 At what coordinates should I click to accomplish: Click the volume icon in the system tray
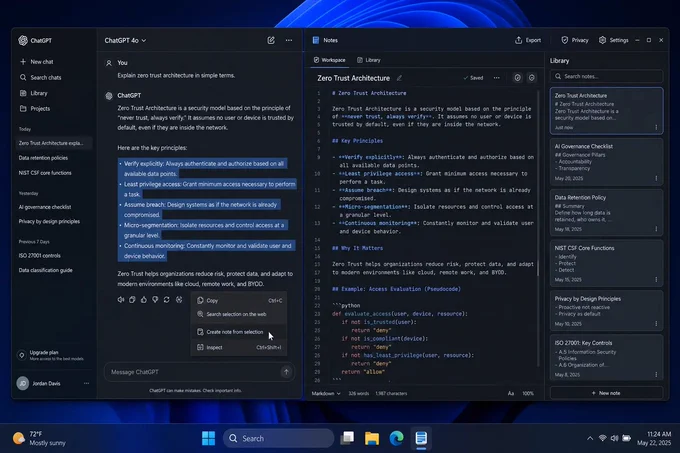point(614,438)
